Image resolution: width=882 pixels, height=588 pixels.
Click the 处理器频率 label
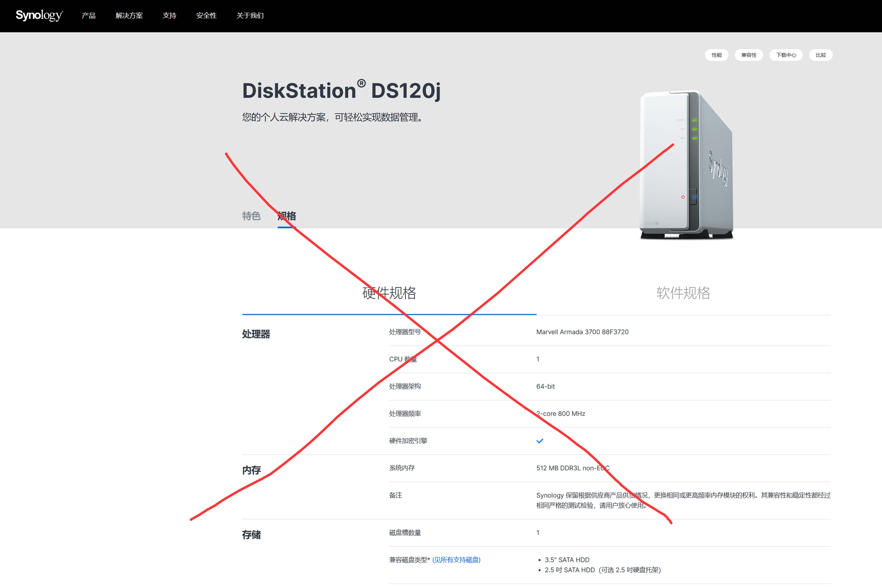click(x=405, y=414)
